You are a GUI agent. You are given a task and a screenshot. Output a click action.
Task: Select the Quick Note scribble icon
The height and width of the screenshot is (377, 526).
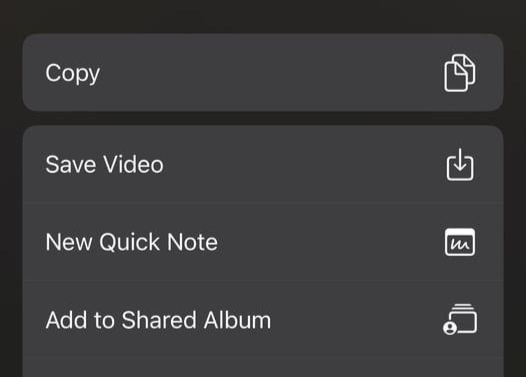460,242
